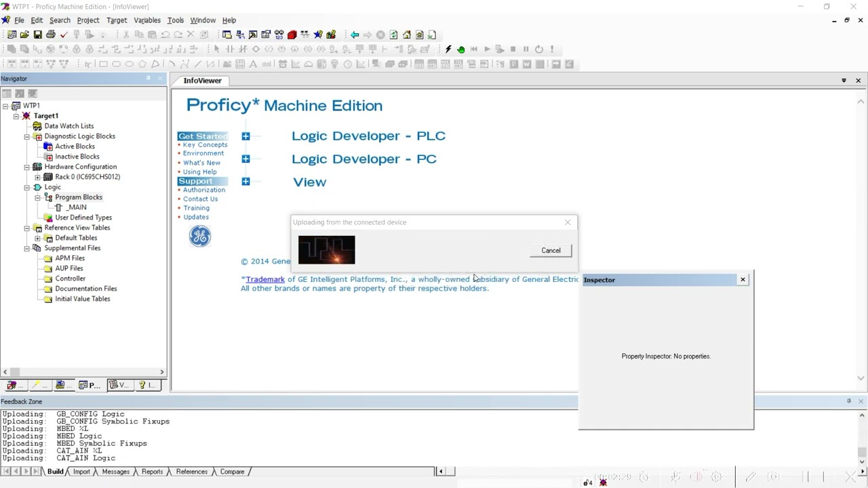Open the Reports feedback tab
Image resolution: width=868 pixels, height=488 pixels.
pyautogui.click(x=152, y=472)
